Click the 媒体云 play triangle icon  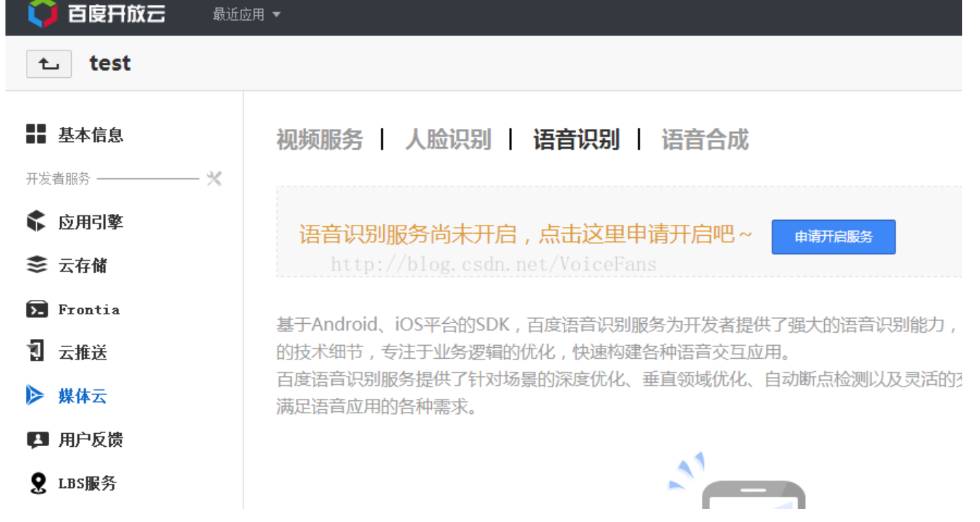coord(35,396)
